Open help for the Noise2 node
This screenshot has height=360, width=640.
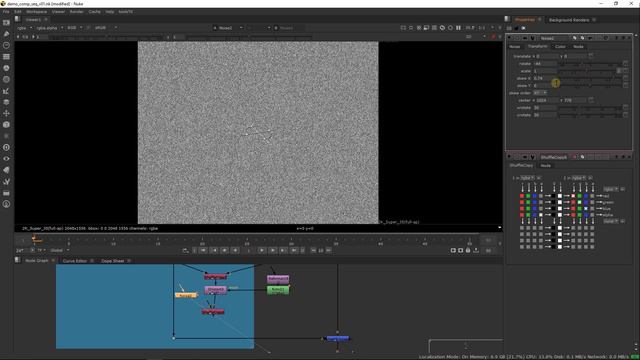[x=617, y=38]
